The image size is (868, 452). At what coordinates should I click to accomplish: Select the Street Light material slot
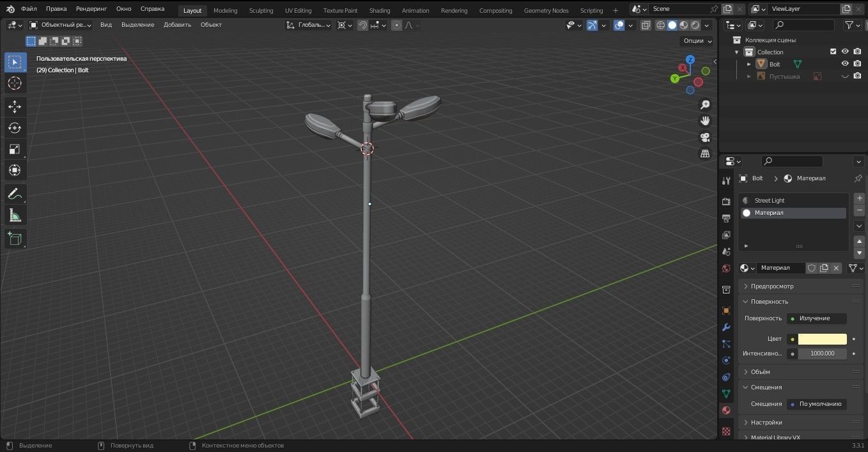coord(793,200)
